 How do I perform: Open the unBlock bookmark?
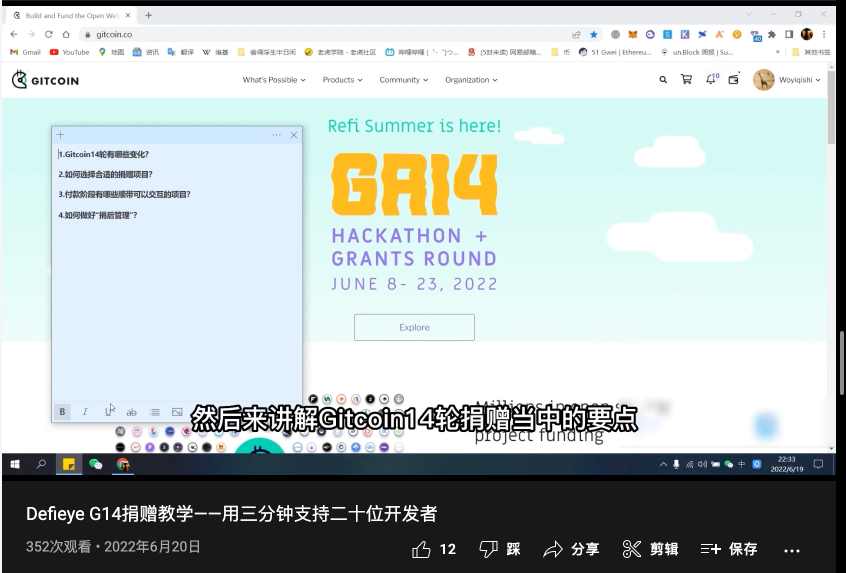coord(697,52)
